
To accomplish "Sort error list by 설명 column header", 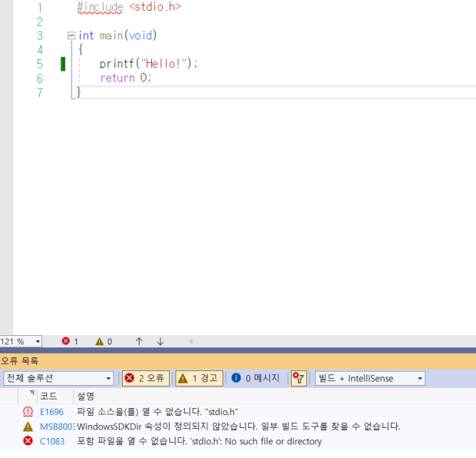I will coord(85,396).
